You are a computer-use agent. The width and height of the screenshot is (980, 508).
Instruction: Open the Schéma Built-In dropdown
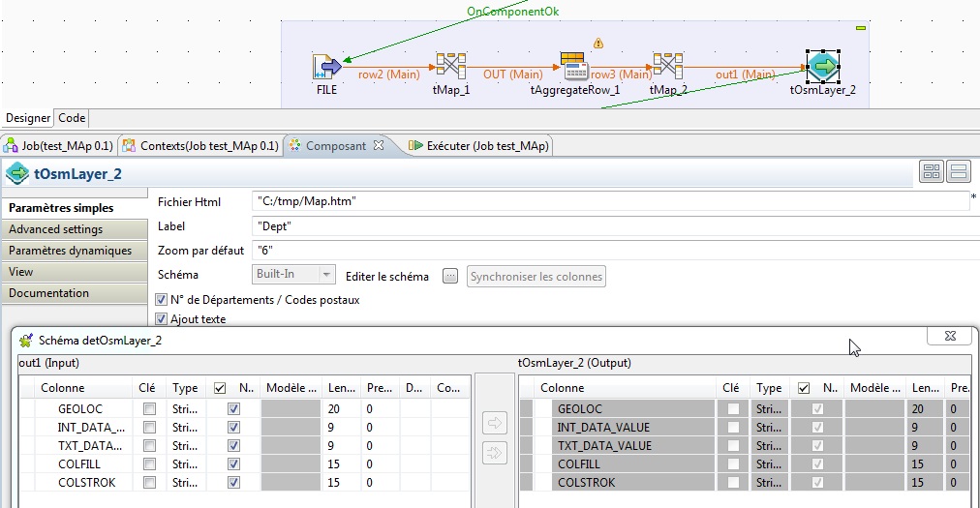tap(293, 276)
